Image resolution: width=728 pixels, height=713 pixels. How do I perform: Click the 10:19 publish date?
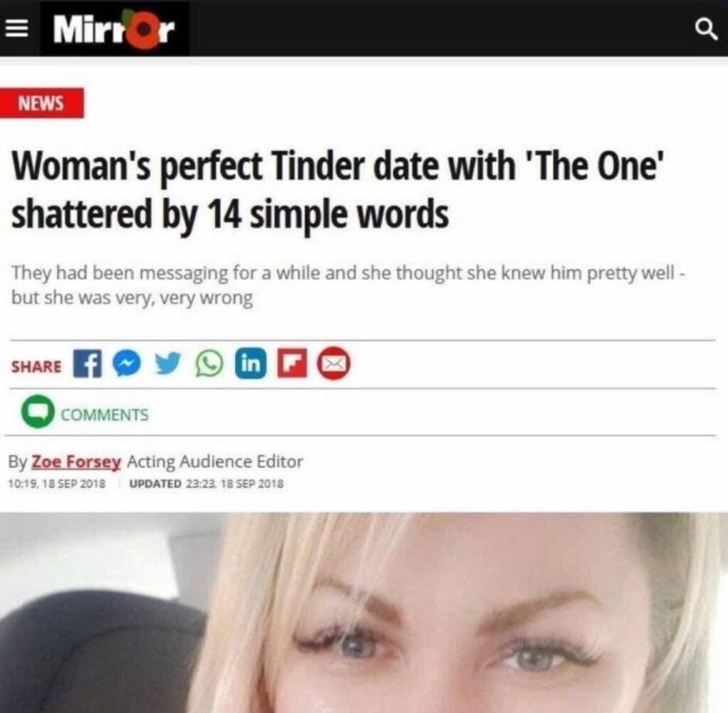click(x=57, y=484)
